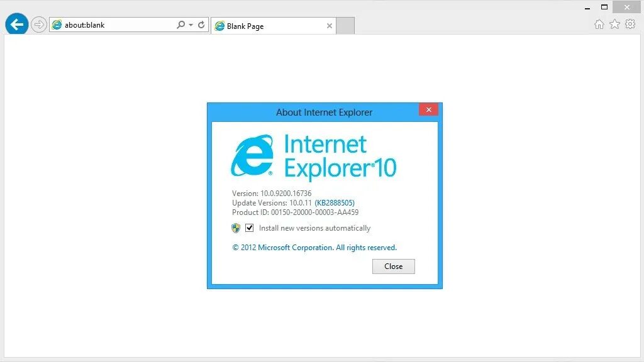The image size is (644, 362).
Task: Open the address bar autocomplete dropdown arrow
Action: coord(191,25)
